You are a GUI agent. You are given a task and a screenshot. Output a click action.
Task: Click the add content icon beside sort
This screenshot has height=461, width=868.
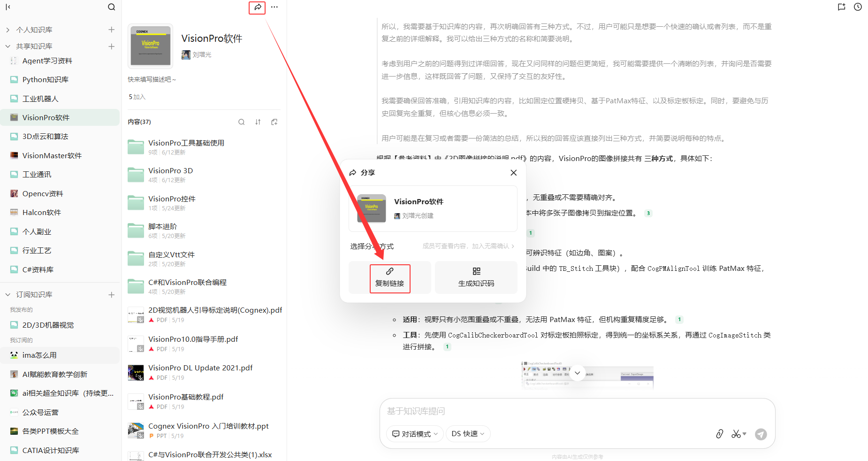(x=274, y=122)
